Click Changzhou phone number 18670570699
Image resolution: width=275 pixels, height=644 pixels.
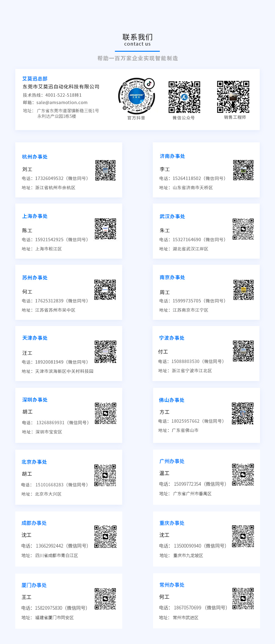pos(188,608)
